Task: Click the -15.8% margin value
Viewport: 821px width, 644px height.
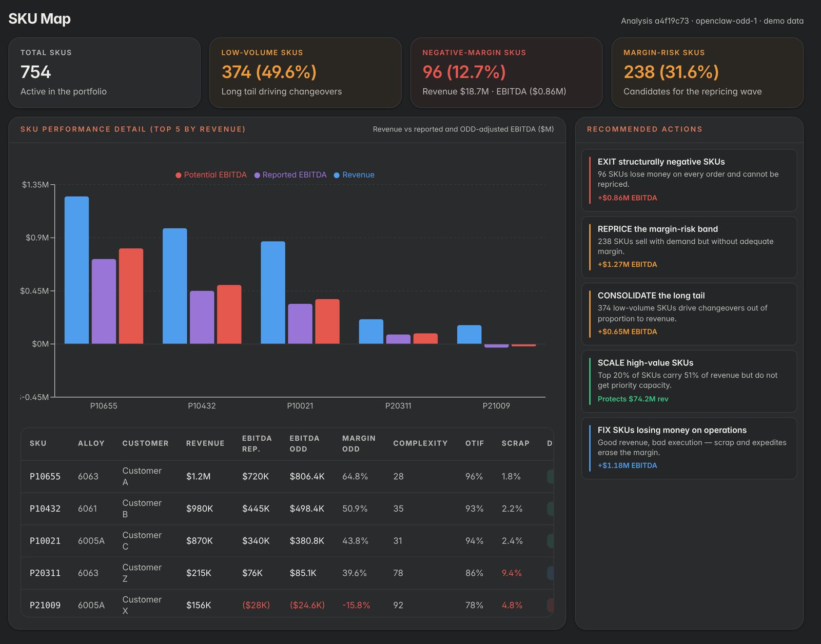Action: click(356, 606)
